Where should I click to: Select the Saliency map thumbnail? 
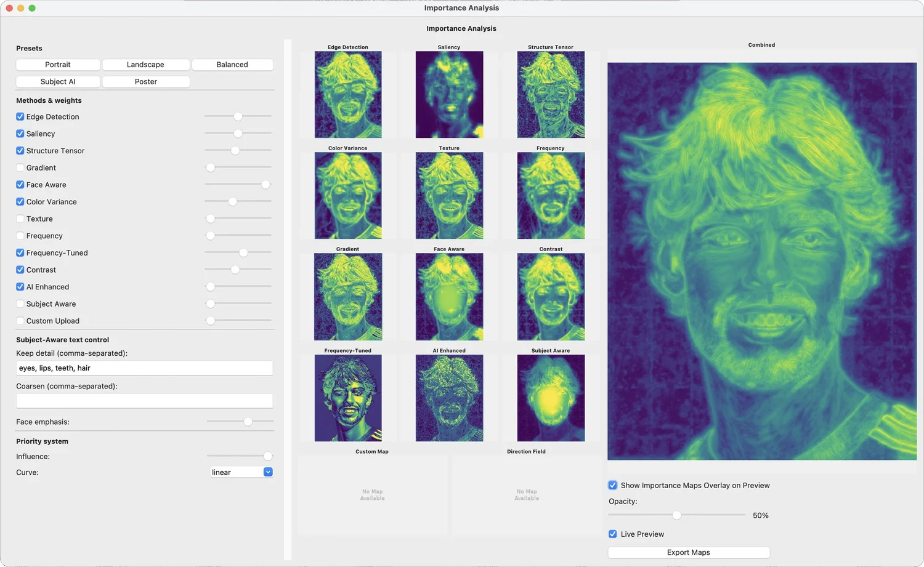click(449, 94)
